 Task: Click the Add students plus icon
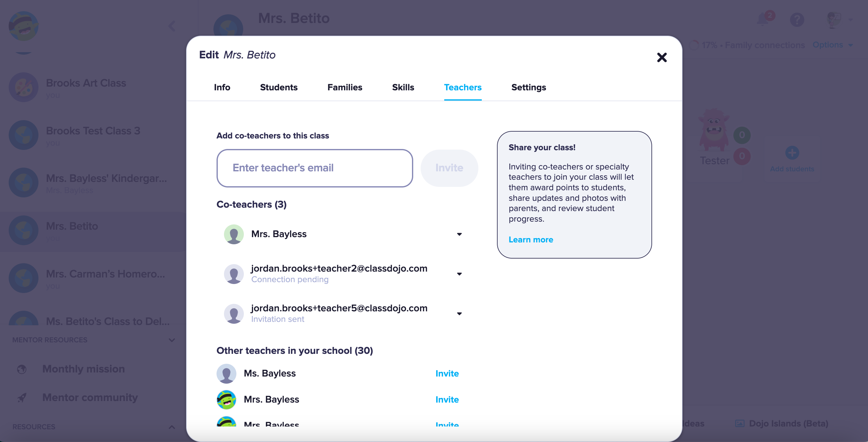792,153
